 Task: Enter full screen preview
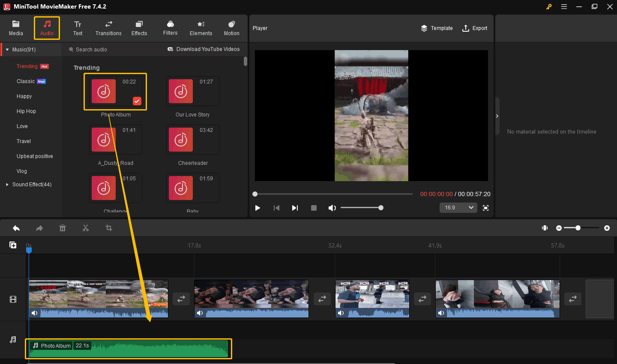click(x=485, y=208)
